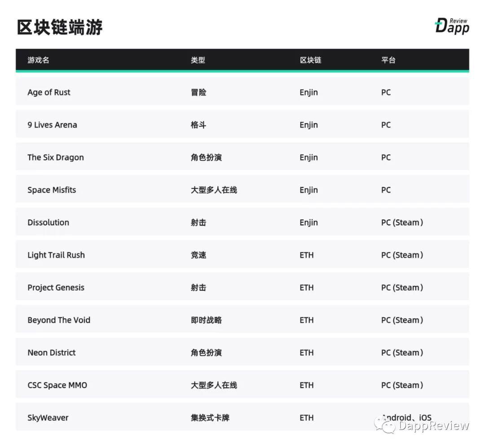The height and width of the screenshot is (448, 485).
Task: Select the Beyond The Void game name
Action: point(59,320)
